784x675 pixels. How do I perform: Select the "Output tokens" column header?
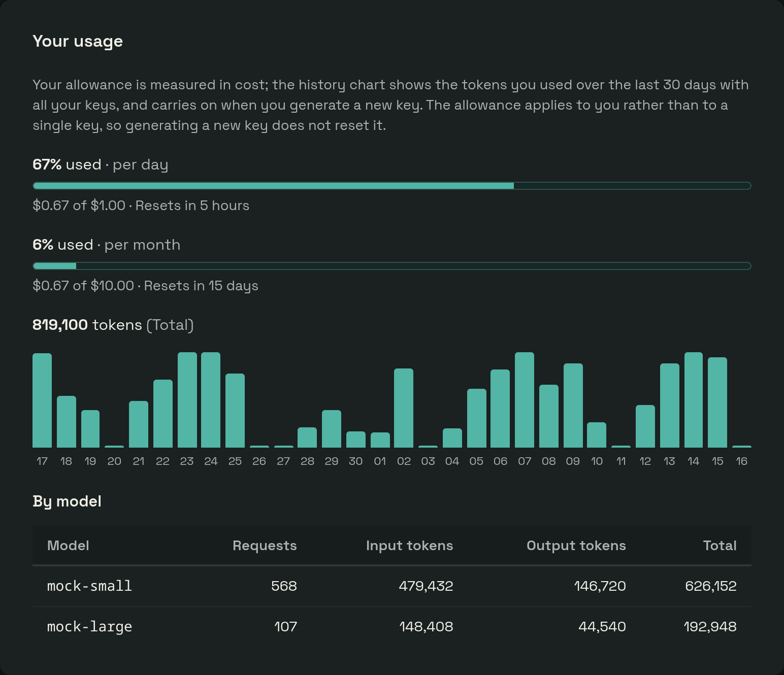(576, 546)
